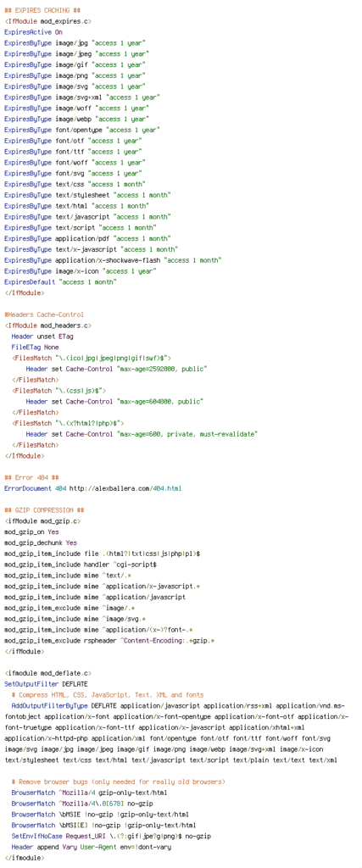This screenshot has width=362, height=868.
Task: Click the Header unset ETag line
Action: coord(42,336)
